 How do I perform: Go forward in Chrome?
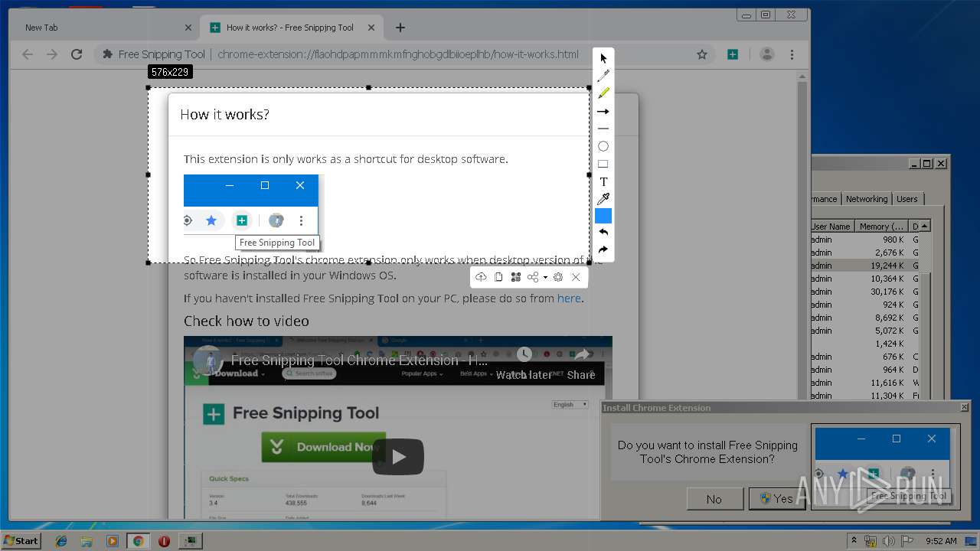[52, 54]
